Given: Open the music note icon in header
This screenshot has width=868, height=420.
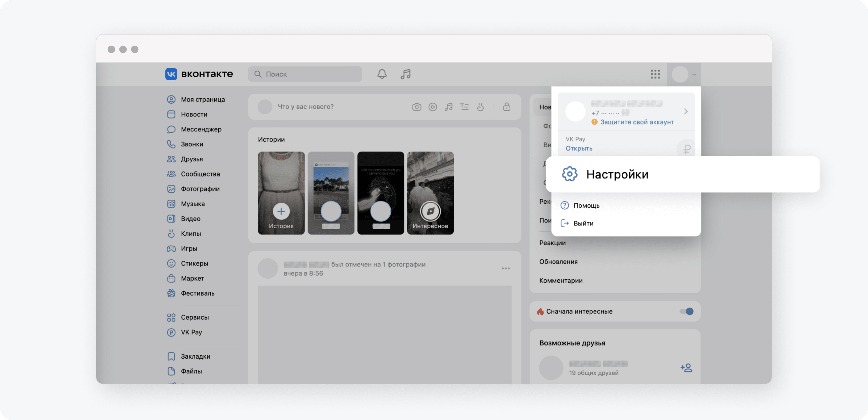Looking at the screenshot, I should coord(406,74).
